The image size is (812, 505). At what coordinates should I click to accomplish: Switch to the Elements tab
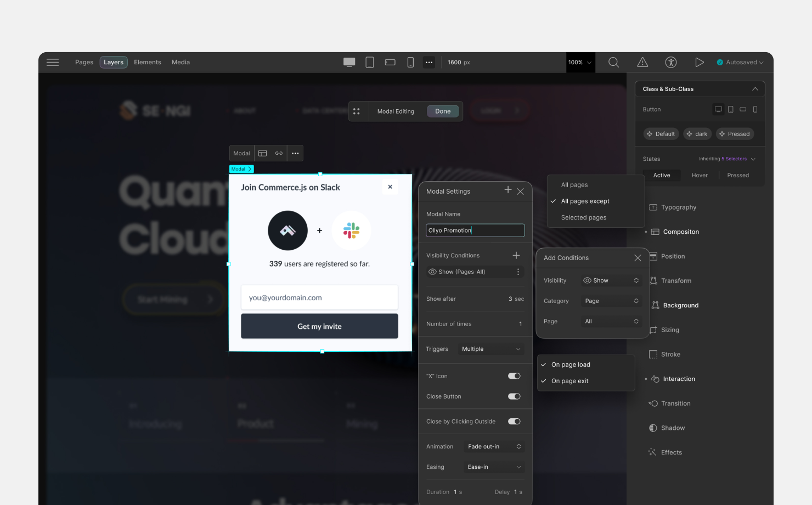tap(148, 62)
